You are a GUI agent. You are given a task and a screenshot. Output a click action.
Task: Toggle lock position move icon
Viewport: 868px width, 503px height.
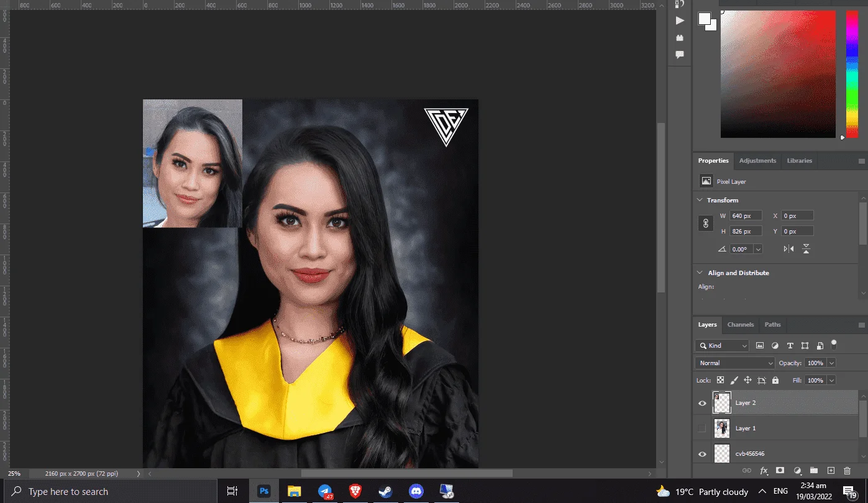747,380
